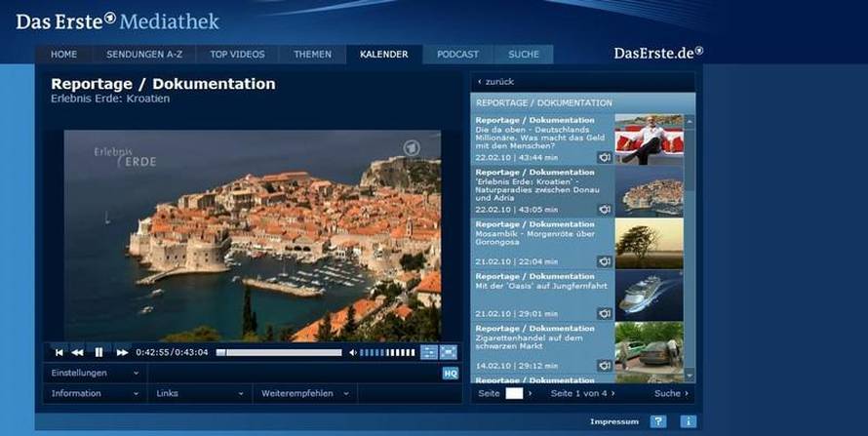The width and height of the screenshot is (868, 436).
Task: Open the TOP VIDEOS tab
Action: click(x=238, y=55)
